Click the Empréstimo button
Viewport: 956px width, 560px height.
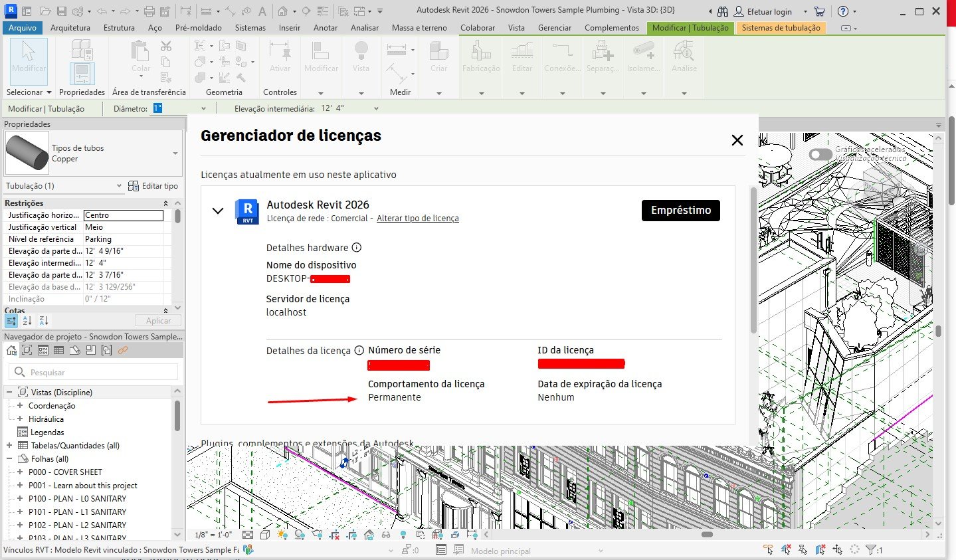[681, 210]
